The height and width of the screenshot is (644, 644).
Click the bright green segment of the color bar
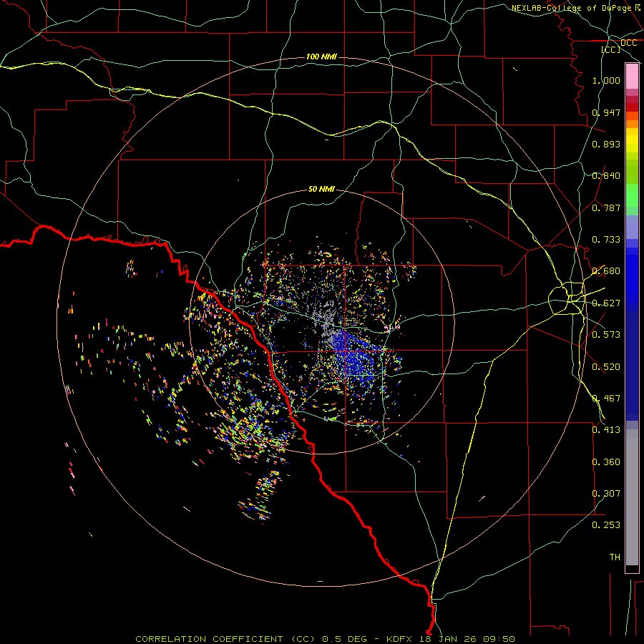click(632, 195)
